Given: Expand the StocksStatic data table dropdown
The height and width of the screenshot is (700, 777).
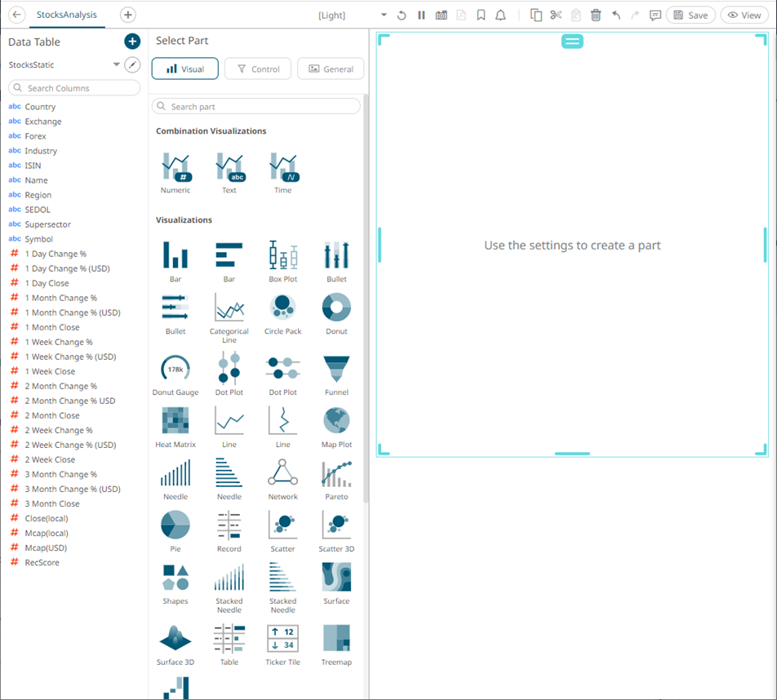Looking at the screenshot, I should [116, 64].
